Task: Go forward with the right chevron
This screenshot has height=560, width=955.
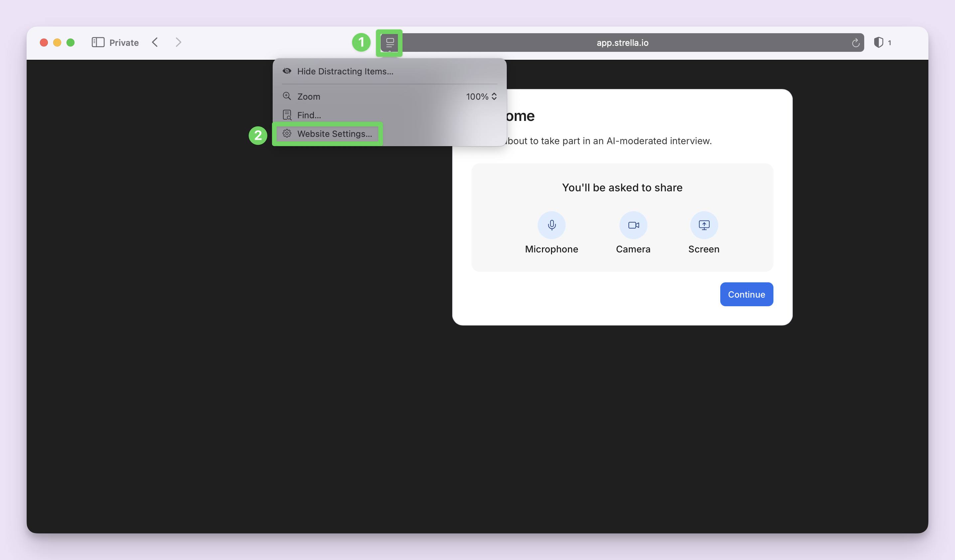Action: click(x=178, y=43)
